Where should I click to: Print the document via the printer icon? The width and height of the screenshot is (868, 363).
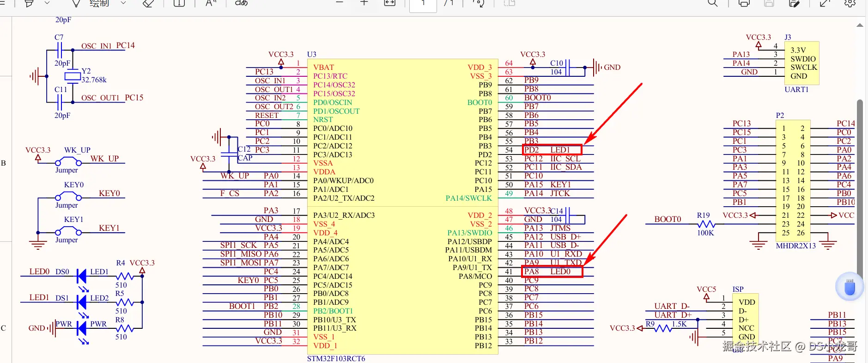[744, 3]
